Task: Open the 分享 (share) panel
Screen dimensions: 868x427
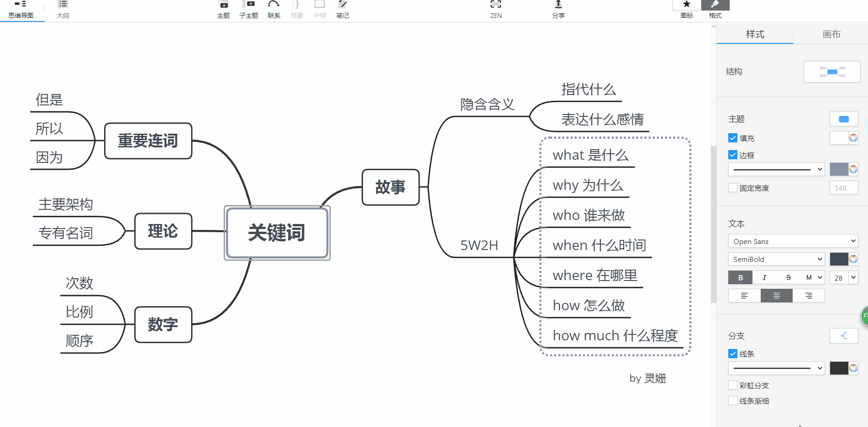Action: [558, 8]
